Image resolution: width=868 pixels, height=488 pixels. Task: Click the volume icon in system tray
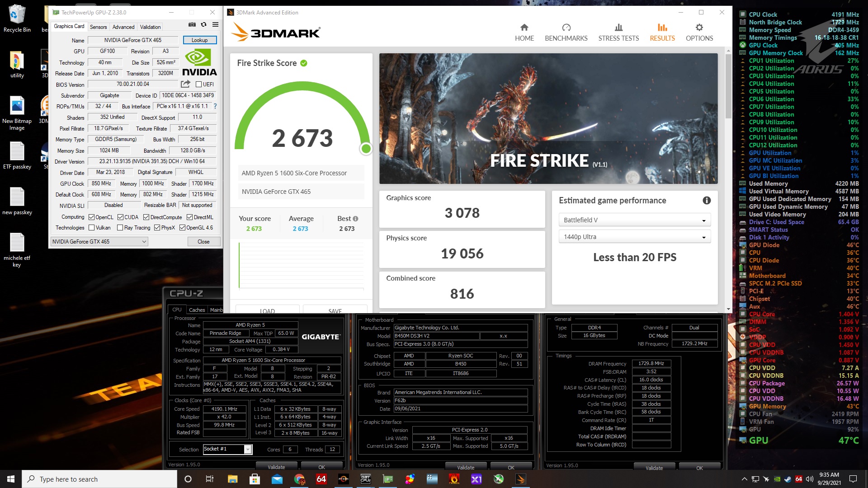point(809,479)
